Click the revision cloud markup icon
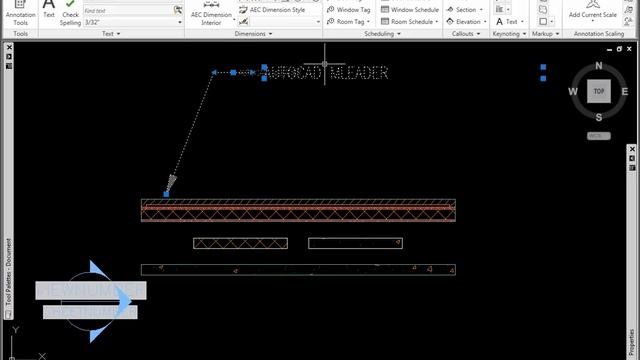 [543, 9]
